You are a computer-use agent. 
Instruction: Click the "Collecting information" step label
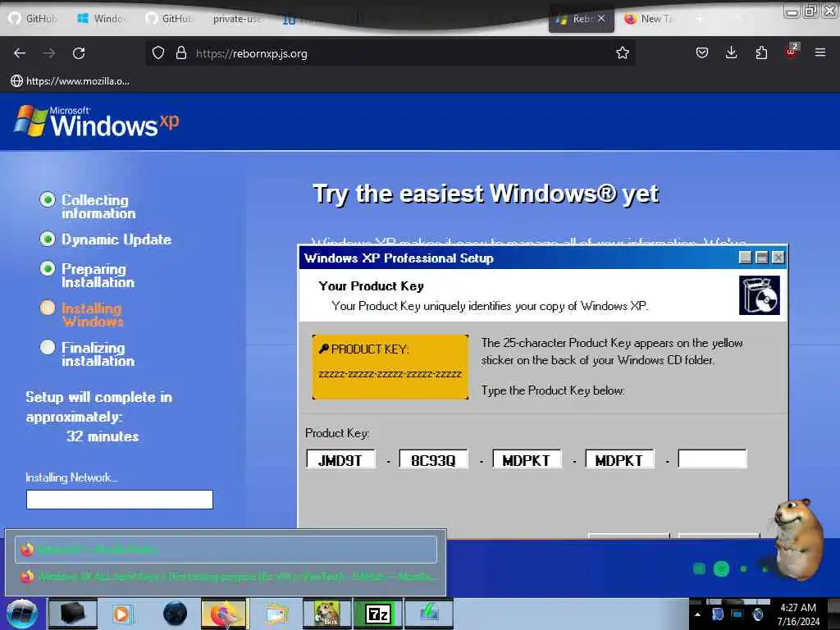(98, 207)
